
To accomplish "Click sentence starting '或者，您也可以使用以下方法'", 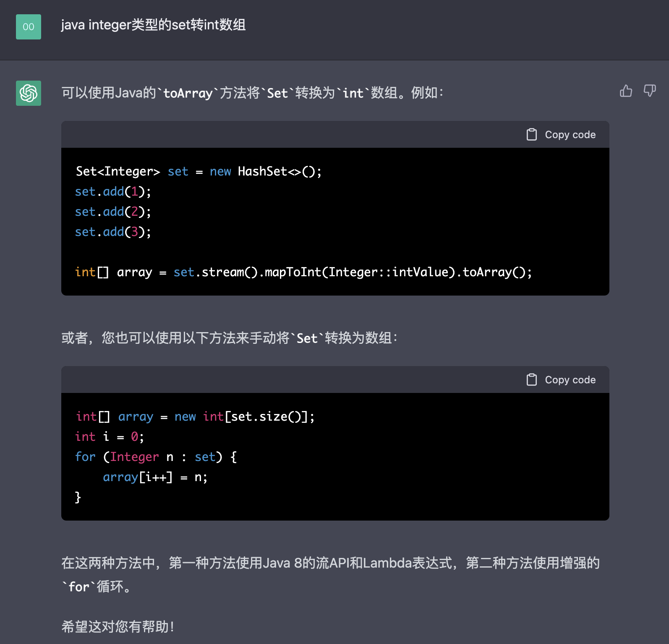I will point(230,338).
